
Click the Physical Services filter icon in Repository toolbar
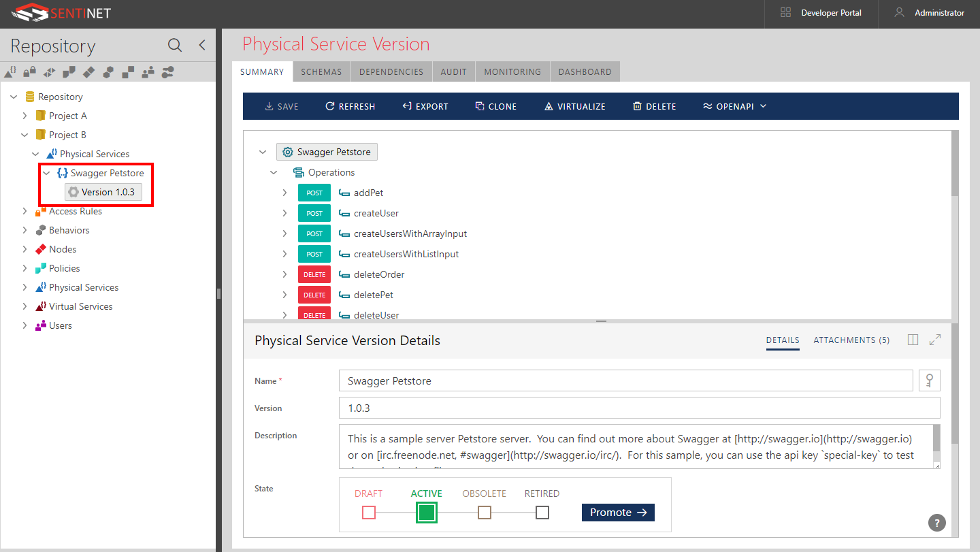[x=10, y=71]
